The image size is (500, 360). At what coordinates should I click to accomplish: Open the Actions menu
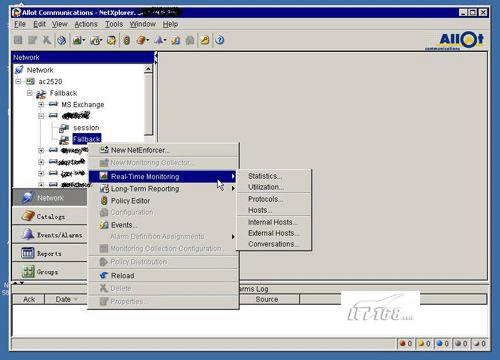tap(86, 24)
